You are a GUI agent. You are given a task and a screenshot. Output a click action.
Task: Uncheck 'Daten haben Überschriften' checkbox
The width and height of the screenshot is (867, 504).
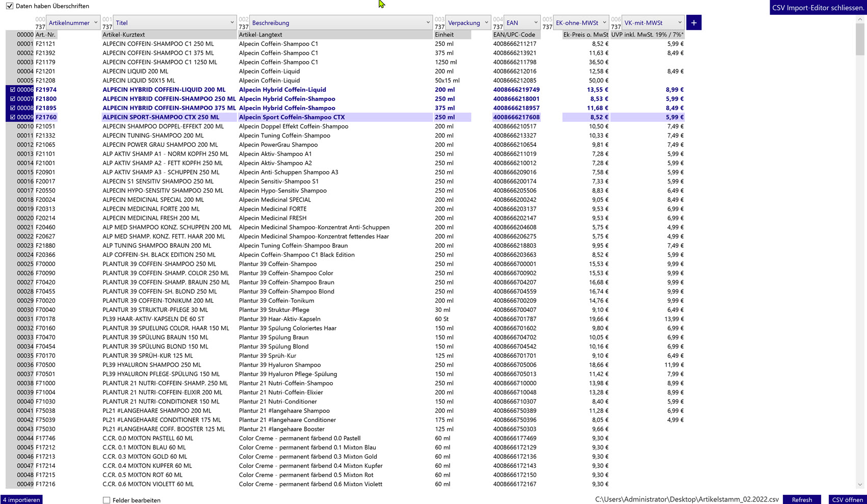point(10,6)
